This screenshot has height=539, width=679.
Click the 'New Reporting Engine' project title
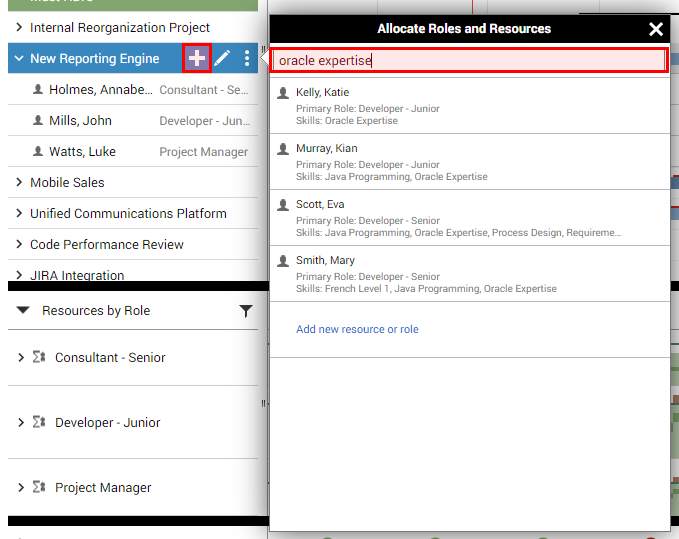point(94,58)
